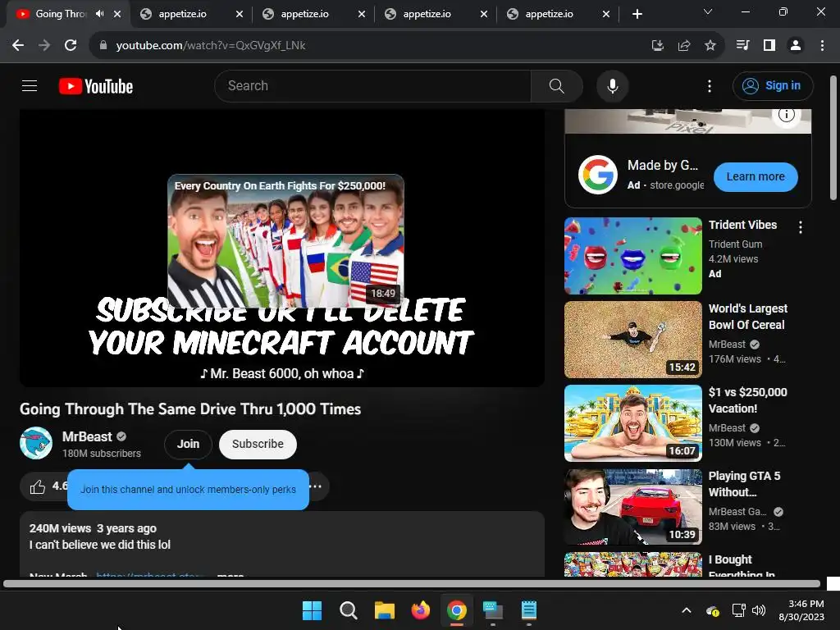Click the Sign in button

tap(773, 85)
